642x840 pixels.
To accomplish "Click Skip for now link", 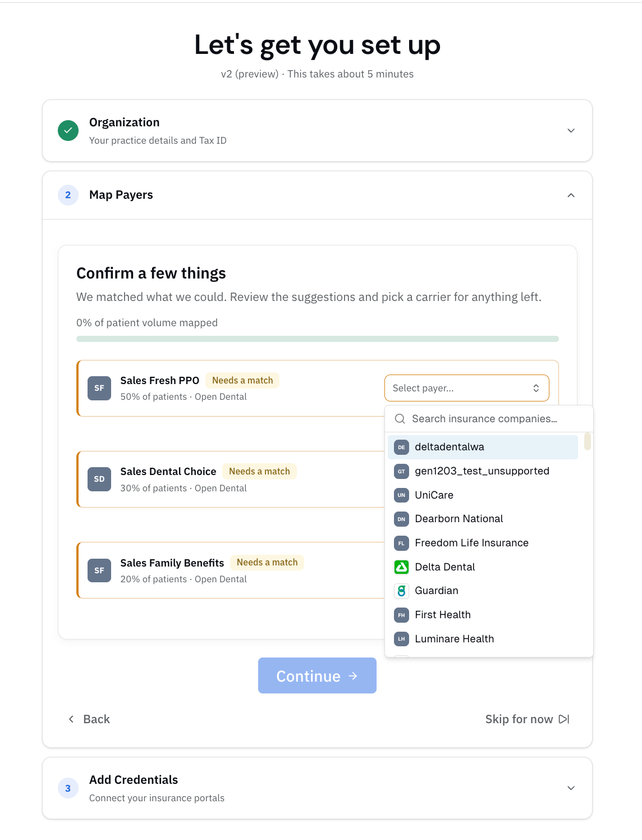I will (528, 719).
